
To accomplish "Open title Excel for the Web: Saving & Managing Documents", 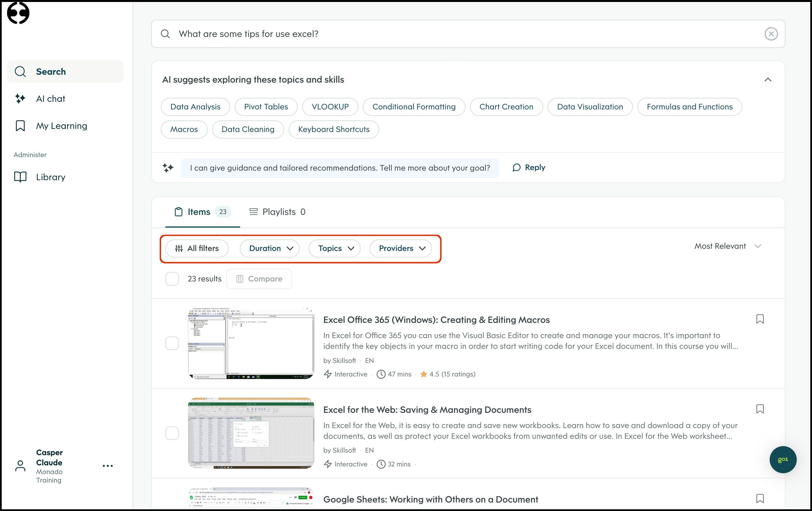I will click(x=427, y=409).
